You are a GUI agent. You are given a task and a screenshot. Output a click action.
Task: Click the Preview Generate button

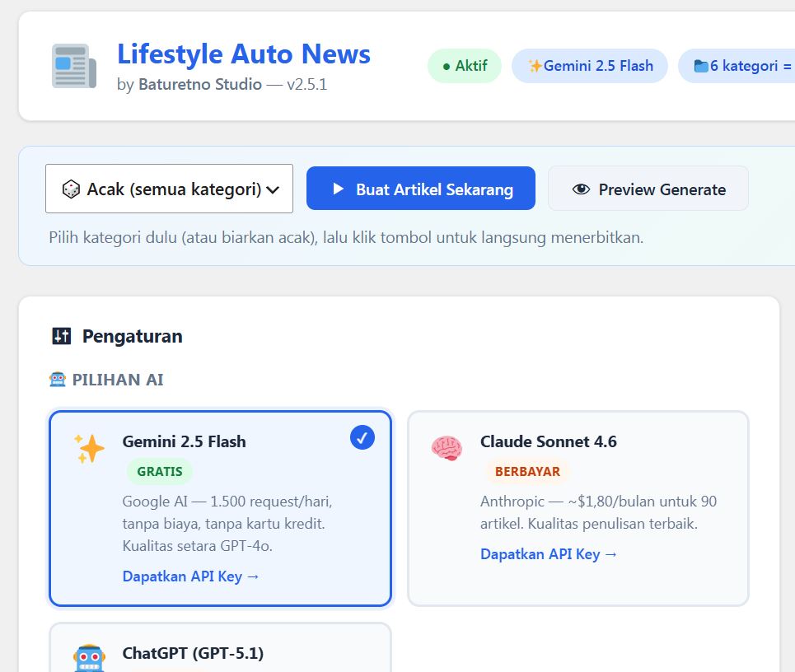(648, 189)
